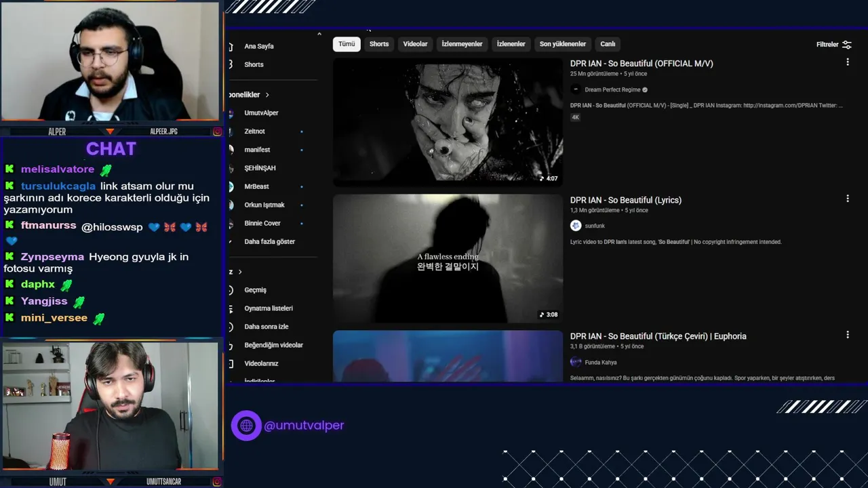Click chat username daphx
868x488 pixels.
[37, 285]
